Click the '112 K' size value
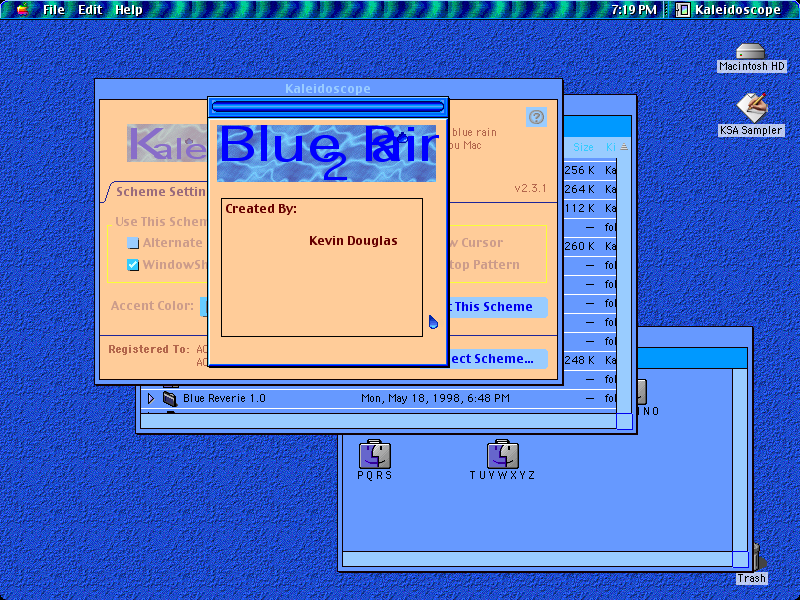Image resolution: width=800 pixels, height=600 pixels. click(x=580, y=208)
